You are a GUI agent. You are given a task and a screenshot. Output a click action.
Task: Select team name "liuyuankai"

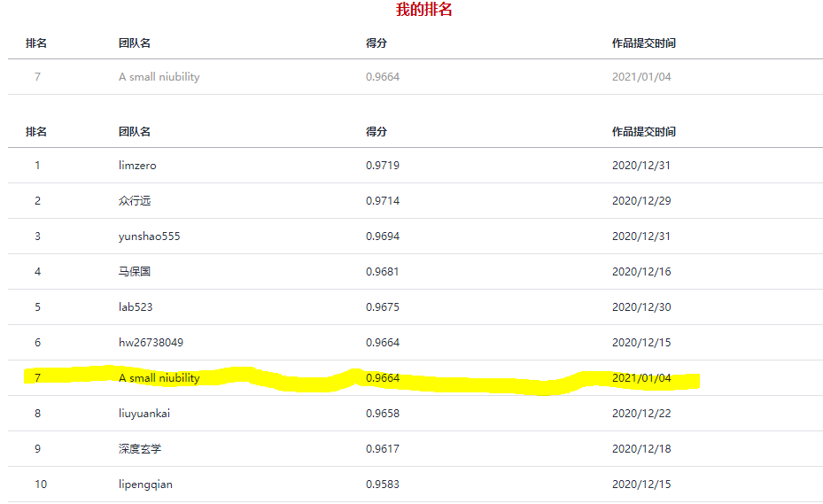(x=144, y=413)
